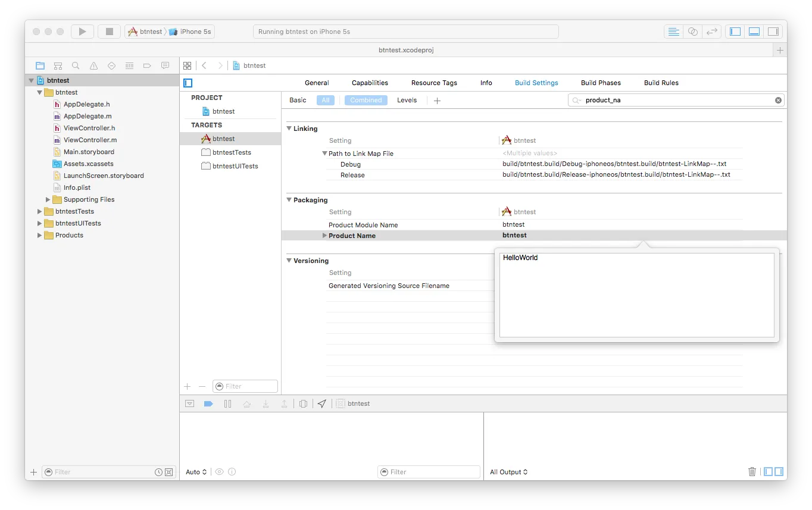Select the Standard editor layout
The width and height of the screenshot is (812, 510).
click(673, 32)
